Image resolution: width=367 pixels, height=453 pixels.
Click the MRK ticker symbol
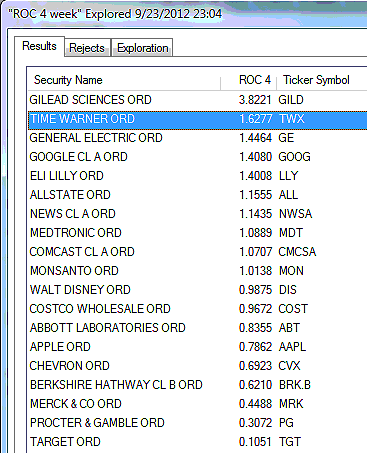coord(291,404)
